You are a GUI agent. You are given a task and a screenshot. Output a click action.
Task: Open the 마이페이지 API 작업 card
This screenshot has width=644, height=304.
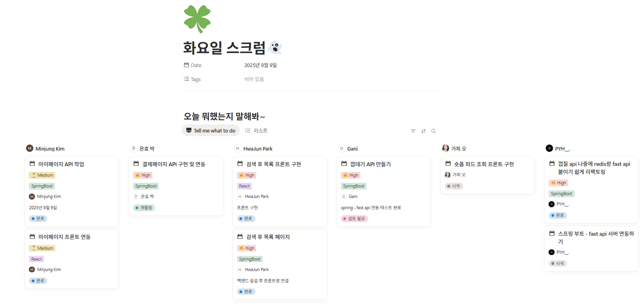pyautogui.click(x=61, y=164)
